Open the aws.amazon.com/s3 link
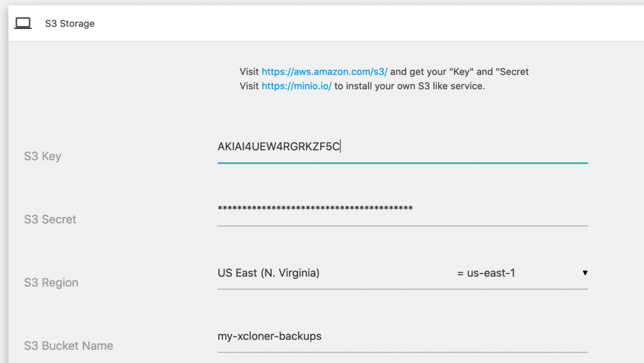This screenshot has height=363, width=644. coord(325,72)
